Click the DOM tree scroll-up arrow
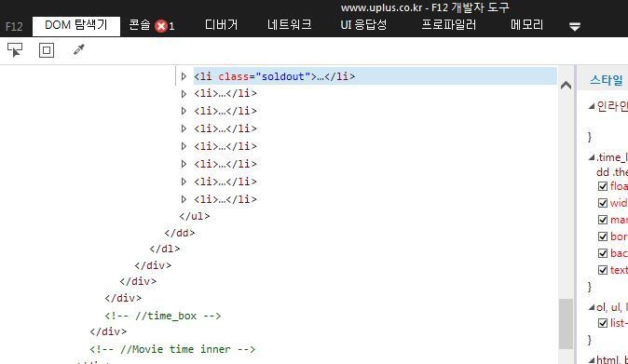This screenshot has height=364, width=628. pyautogui.click(x=566, y=85)
